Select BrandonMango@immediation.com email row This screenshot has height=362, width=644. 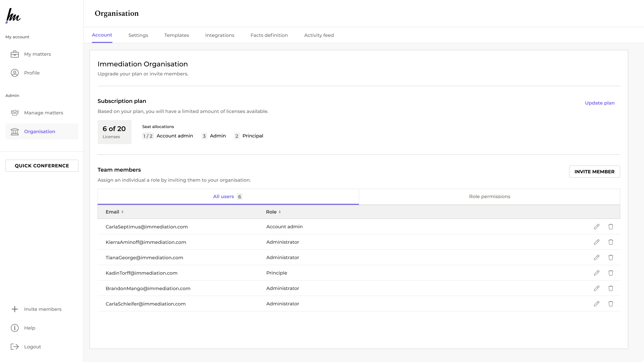148,288
